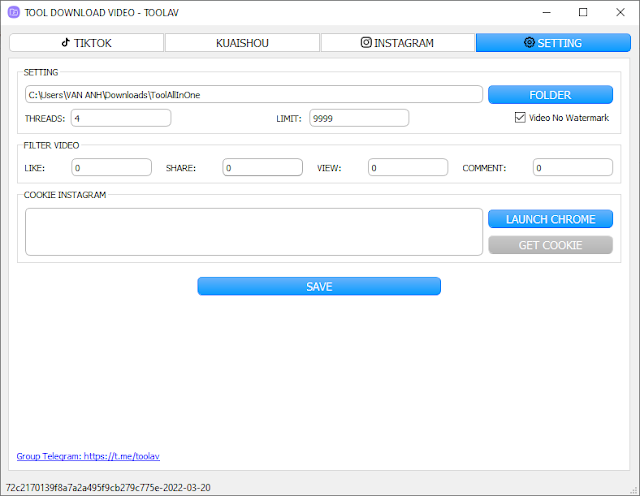Image resolution: width=640 pixels, height=496 pixels.
Task: Focus the THREADS input field
Action: (x=121, y=118)
